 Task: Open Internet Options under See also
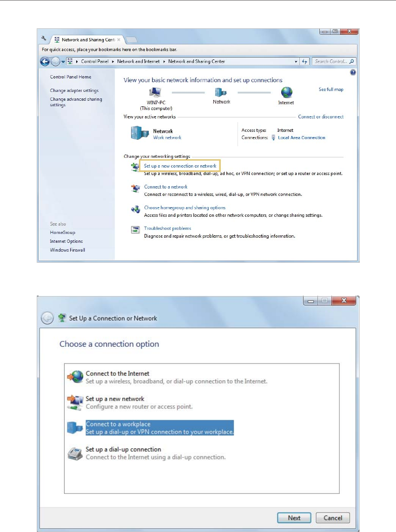pos(66,241)
